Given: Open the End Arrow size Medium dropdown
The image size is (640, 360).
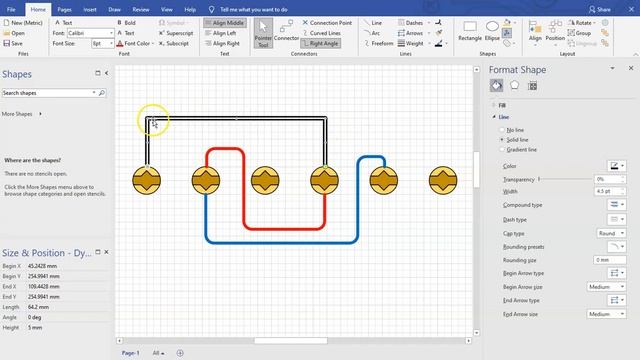Looking at the screenshot, I should click(x=607, y=314).
